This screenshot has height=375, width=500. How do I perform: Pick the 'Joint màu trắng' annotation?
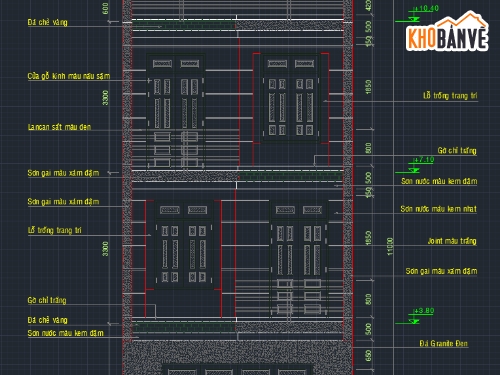(x=452, y=241)
